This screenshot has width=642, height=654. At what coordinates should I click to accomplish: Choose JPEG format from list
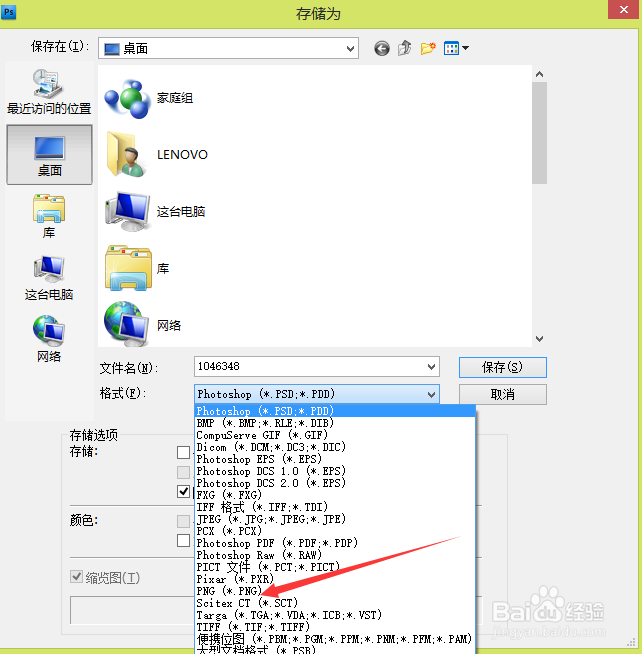[335, 519]
